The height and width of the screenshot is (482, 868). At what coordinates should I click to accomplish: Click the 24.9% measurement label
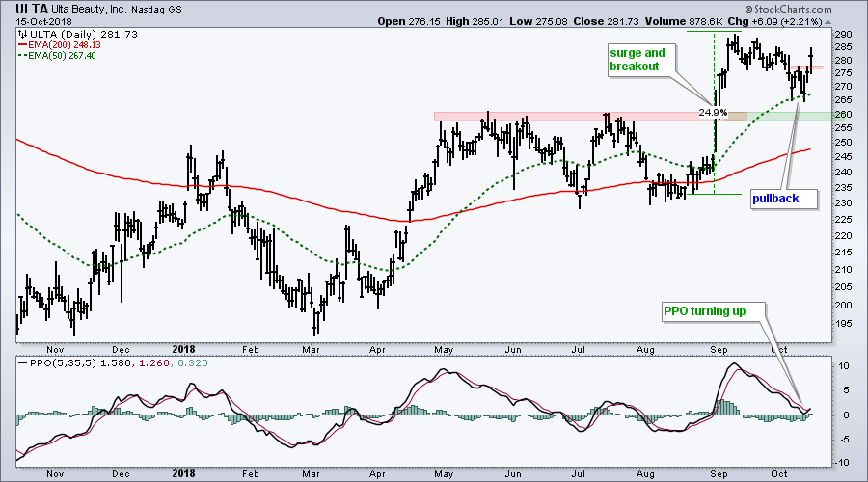(713, 113)
